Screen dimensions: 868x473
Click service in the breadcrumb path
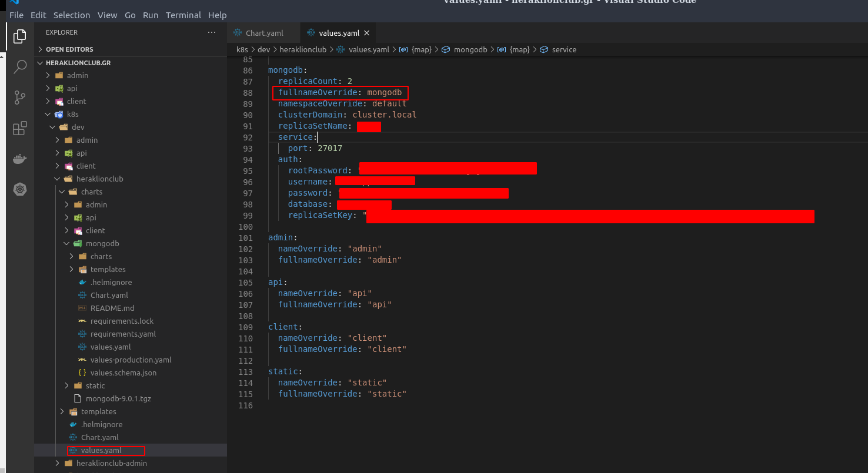tap(564, 50)
